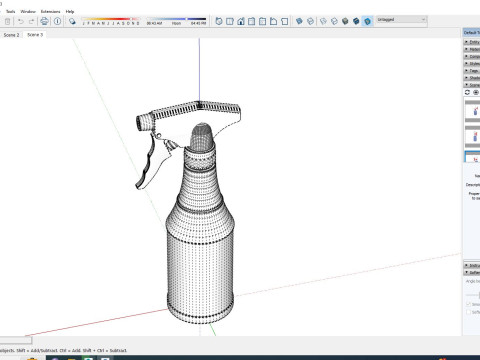This screenshot has height=360, width=480.
Task: Click the Update Scene refresh icon
Action: pos(467,92)
